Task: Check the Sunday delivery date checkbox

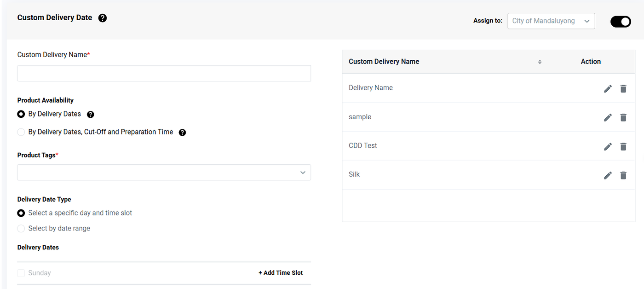Action: (21, 273)
